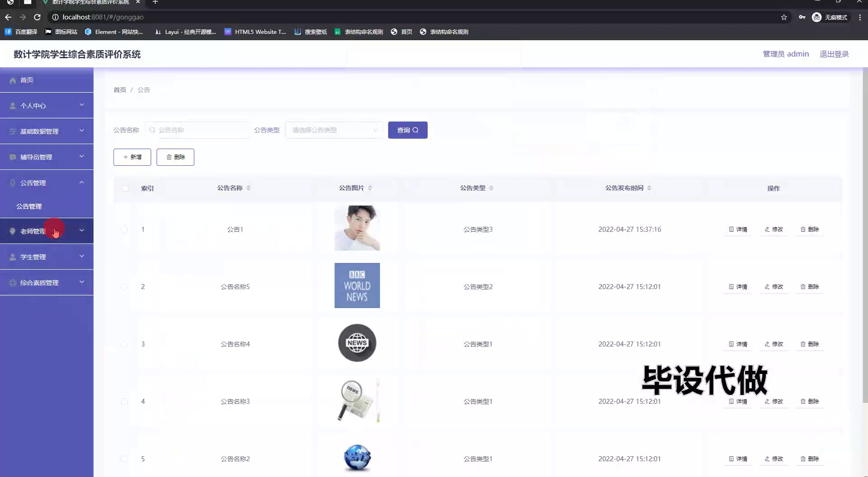The image size is (868, 477).
Task: Open Layui bookmark
Action: tap(185, 32)
